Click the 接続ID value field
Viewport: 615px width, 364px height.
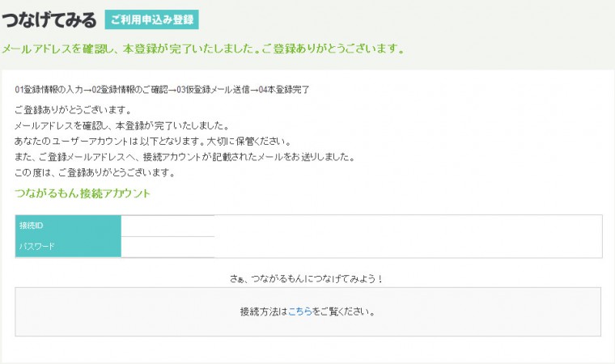click(x=168, y=225)
